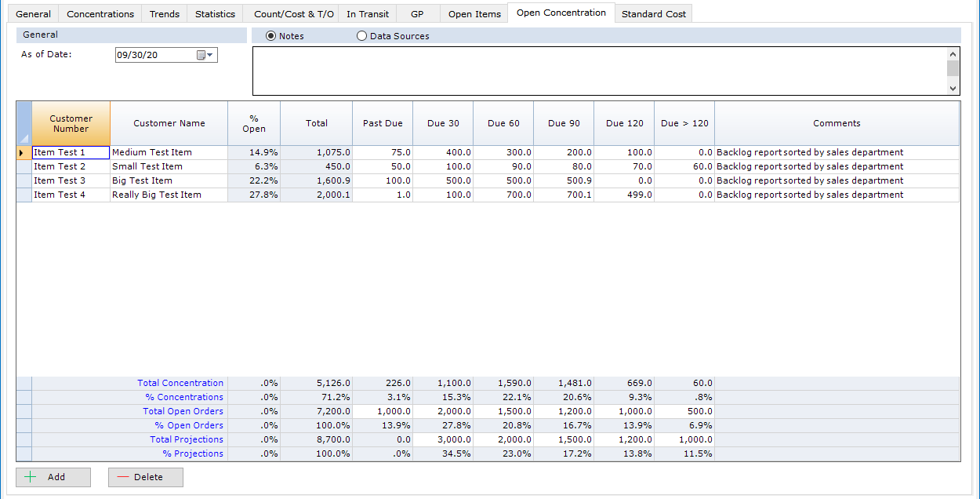Click the Total Projections link
Screen dimensions: 980x499
click(187, 439)
